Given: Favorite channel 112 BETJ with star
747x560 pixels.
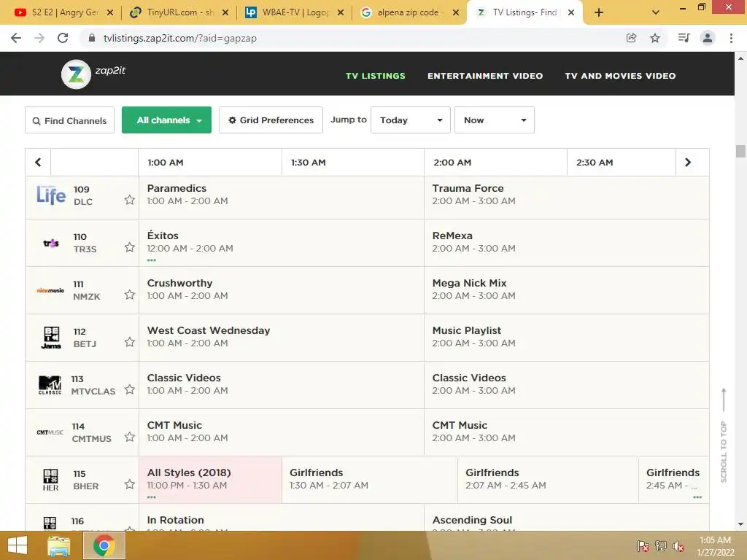Looking at the screenshot, I should coord(130,342).
